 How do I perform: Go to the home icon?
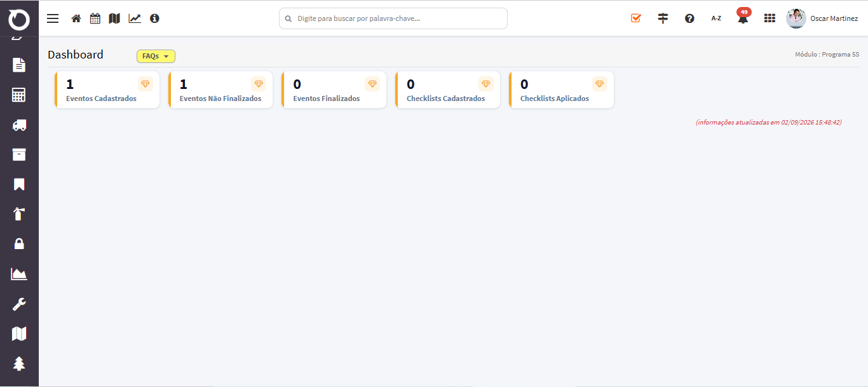point(76,18)
